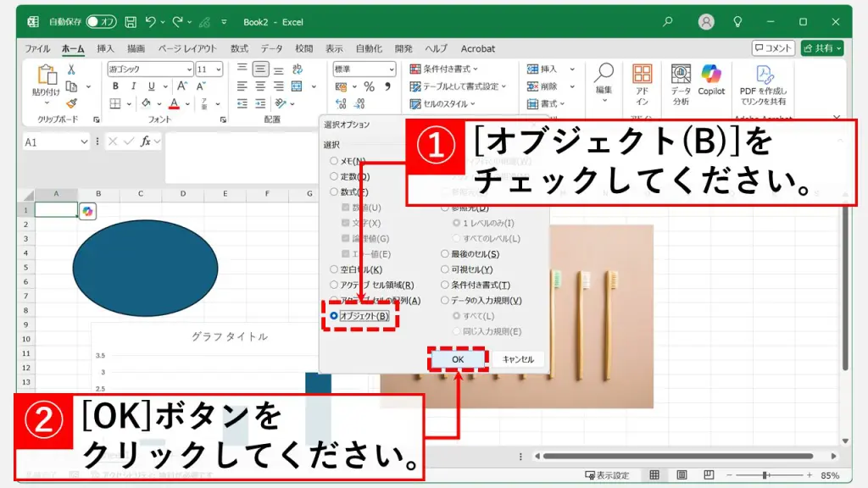
Task: Toggle Bold formatting button
Action: point(115,86)
